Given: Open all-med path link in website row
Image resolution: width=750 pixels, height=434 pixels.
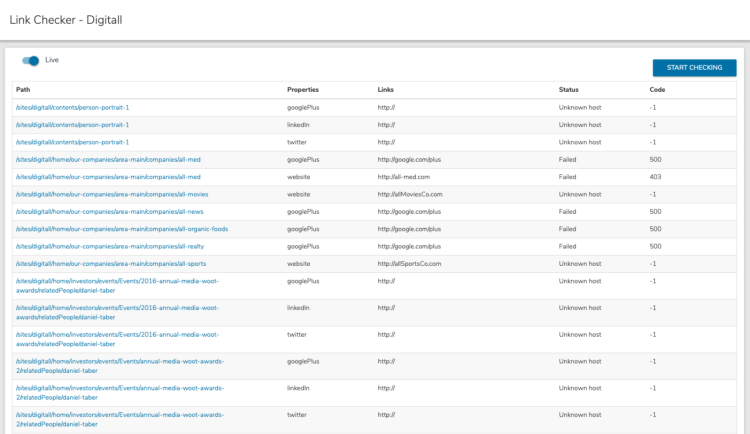Looking at the screenshot, I should tap(108, 177).
